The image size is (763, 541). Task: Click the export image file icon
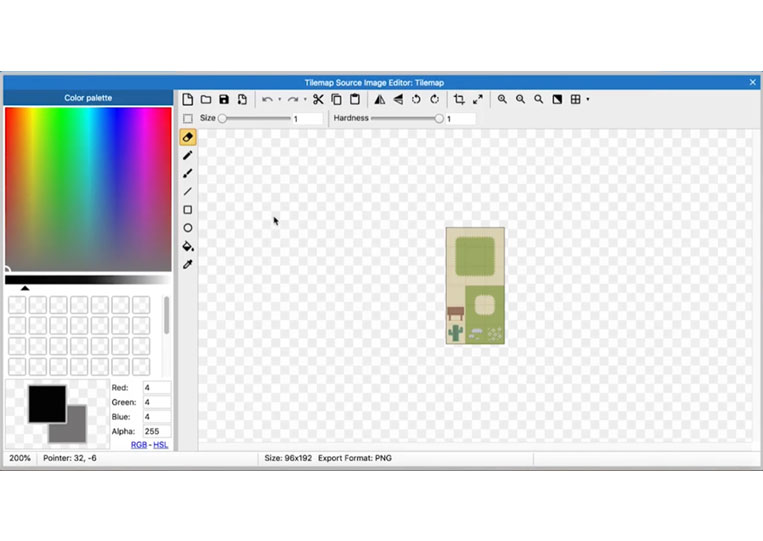coord(242,100)
